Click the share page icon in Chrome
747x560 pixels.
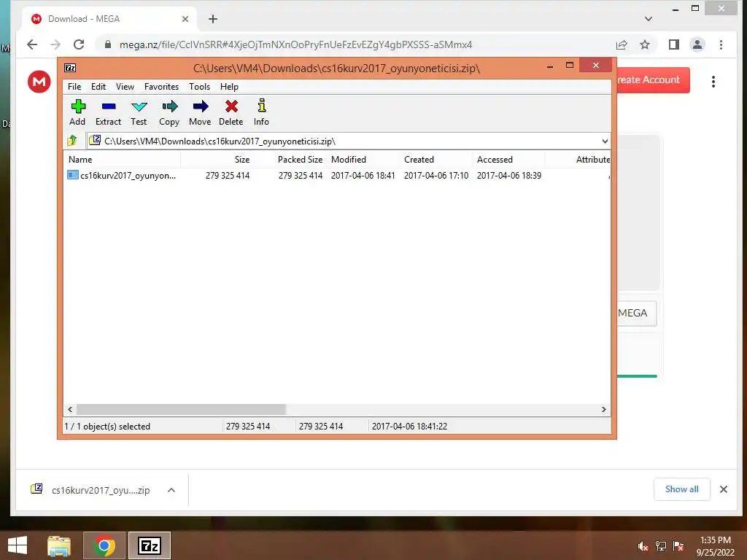click(622, 44)
